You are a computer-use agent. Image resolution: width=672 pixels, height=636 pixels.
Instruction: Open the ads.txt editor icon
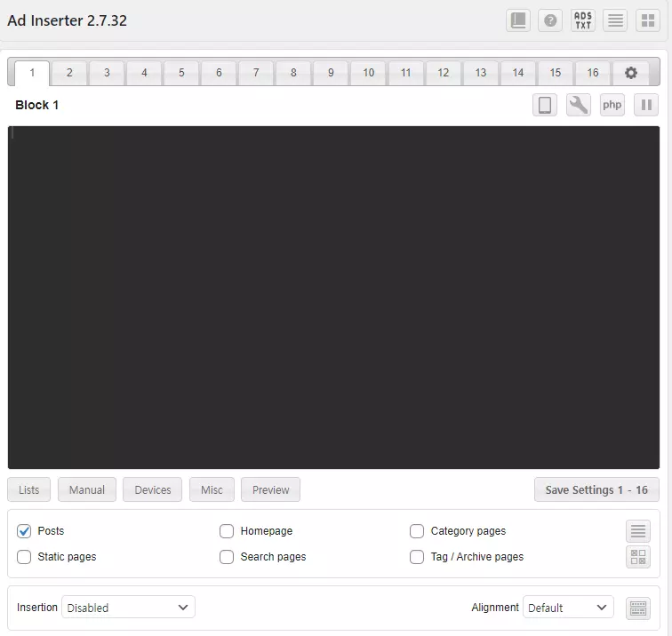[583, 20]
